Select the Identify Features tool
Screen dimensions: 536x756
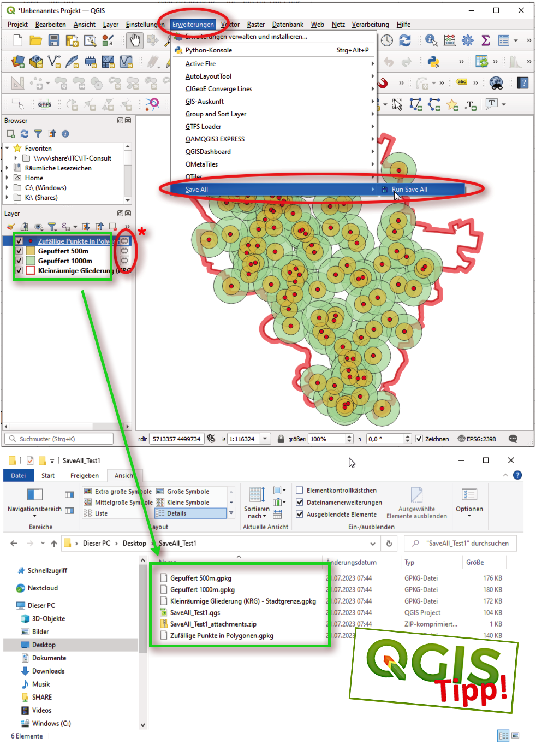[431, 40]
